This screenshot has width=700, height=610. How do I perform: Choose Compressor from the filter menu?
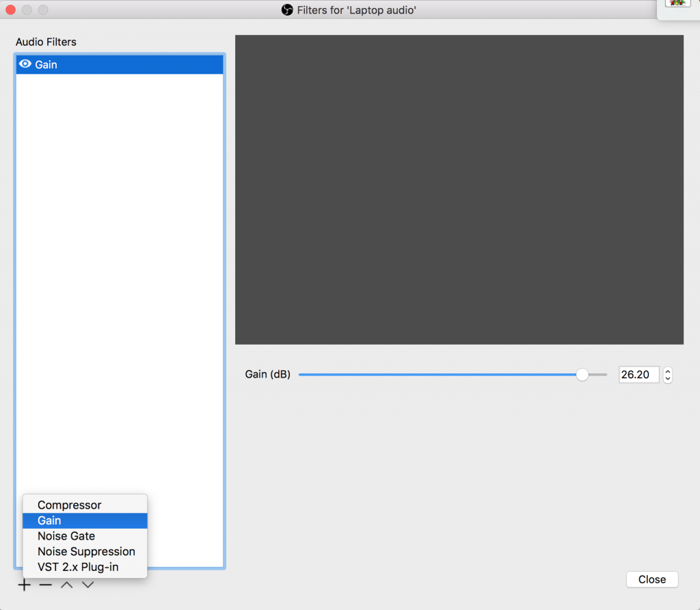click(85, 505)
